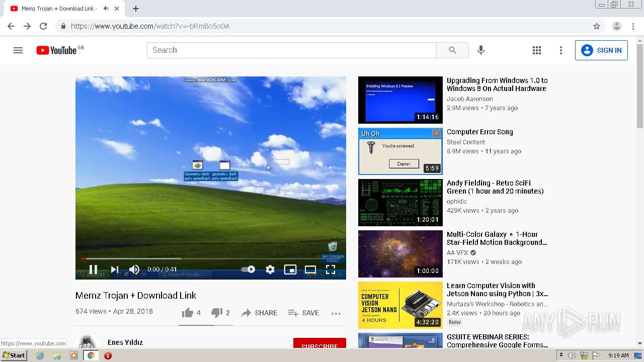The width and height of the screenshot is (644, 362).
Task: Click AA VFX channel name
Action: click(457, 253)
